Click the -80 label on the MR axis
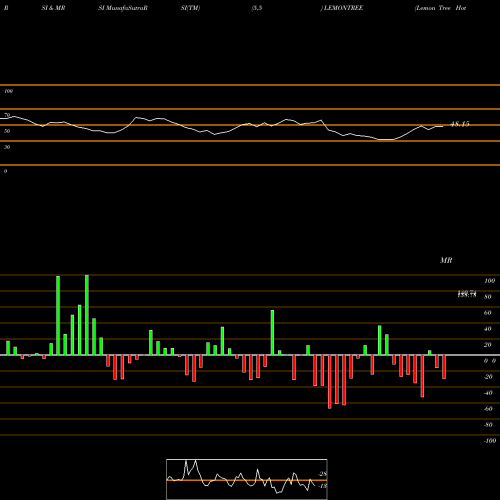500x500 pixels. click(x=488, y=425)
